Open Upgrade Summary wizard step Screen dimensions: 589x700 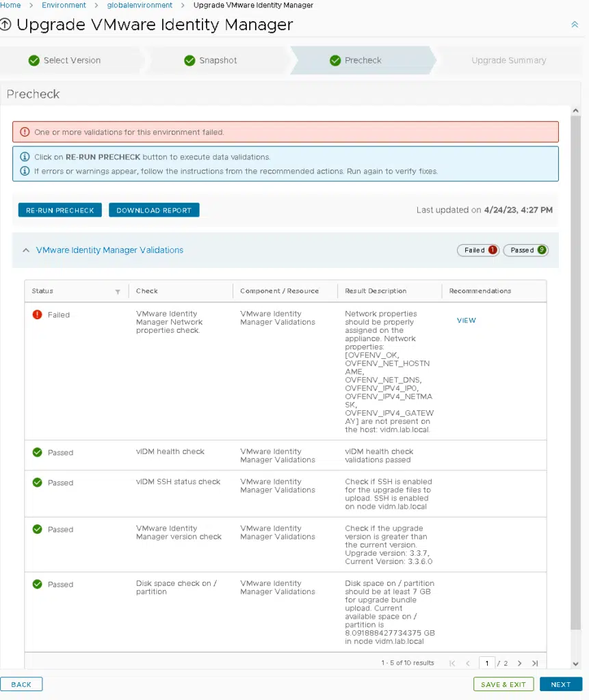tap(508, 60)
